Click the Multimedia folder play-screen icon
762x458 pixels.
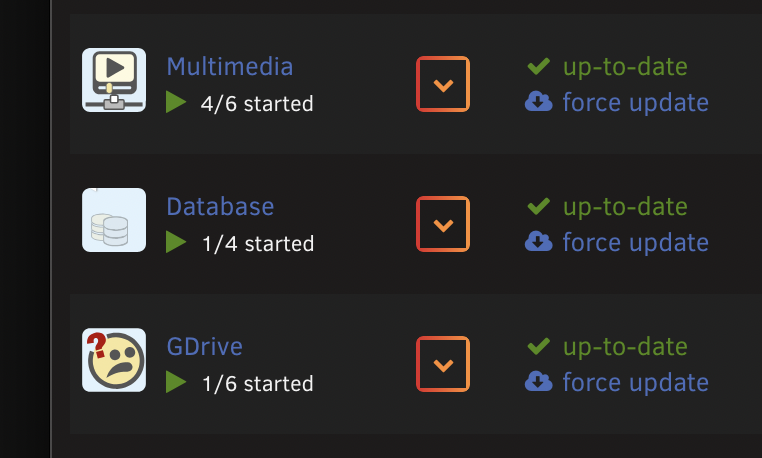pyautogui.click(x=114, y=80)
